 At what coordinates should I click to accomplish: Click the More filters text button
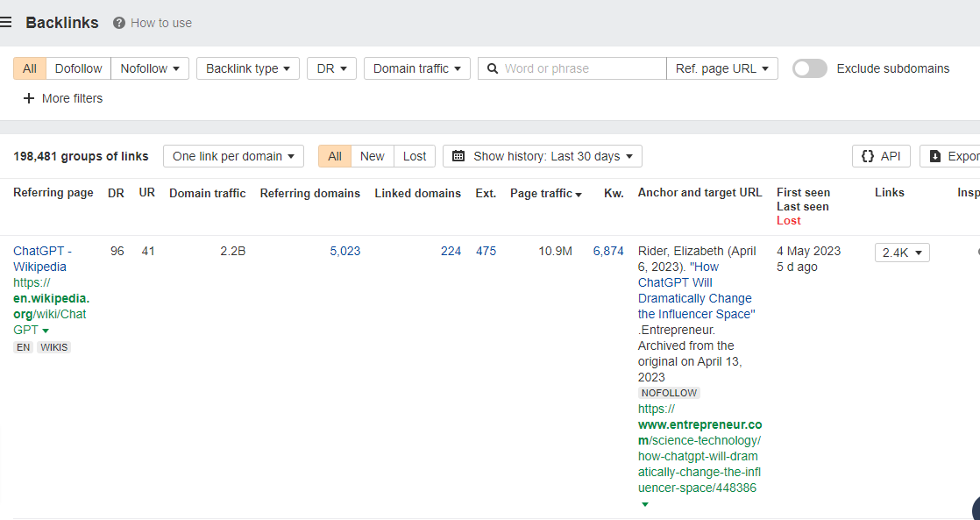[x=72, y=99]
